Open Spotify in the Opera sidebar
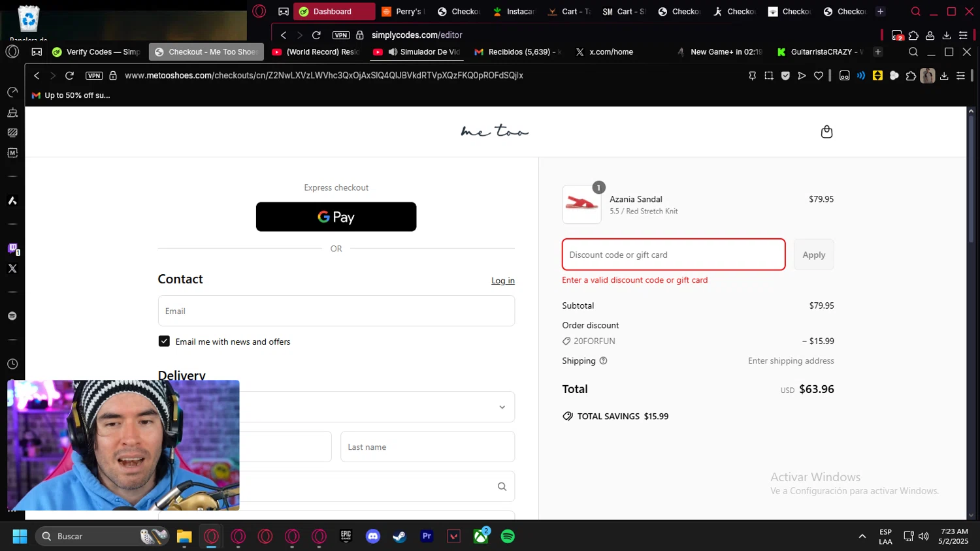The width and height of the screenshot is (980, 551). pos(12,316)
